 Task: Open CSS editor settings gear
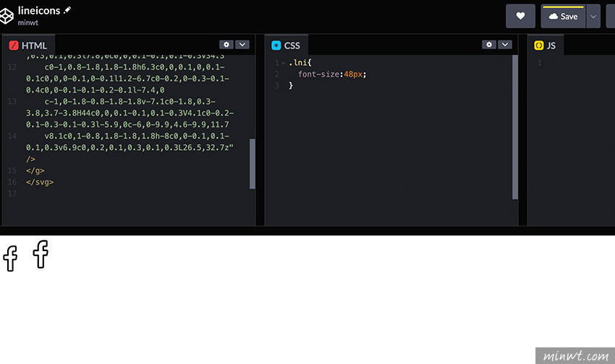point(488,45)
